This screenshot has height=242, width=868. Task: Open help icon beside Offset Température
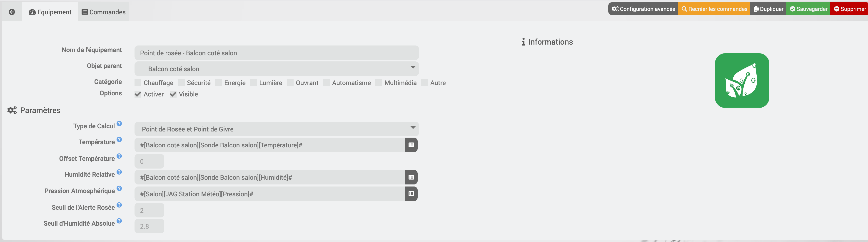[x=119, y=156]
